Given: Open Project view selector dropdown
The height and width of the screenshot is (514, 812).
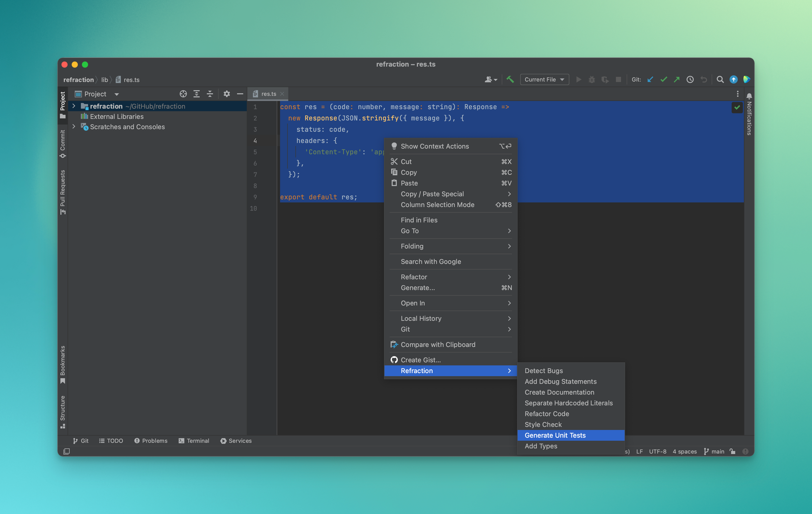Looking at the screenshot, I should (97, 94).
